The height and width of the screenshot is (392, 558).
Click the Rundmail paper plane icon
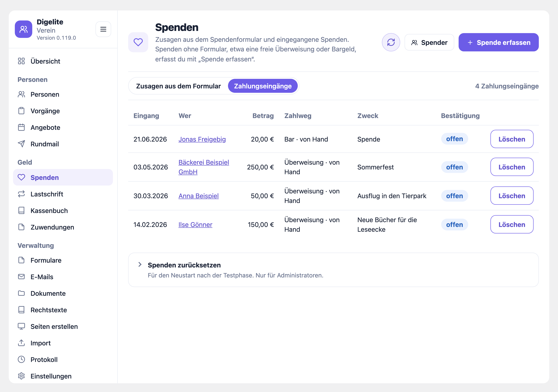coord(21,144)
